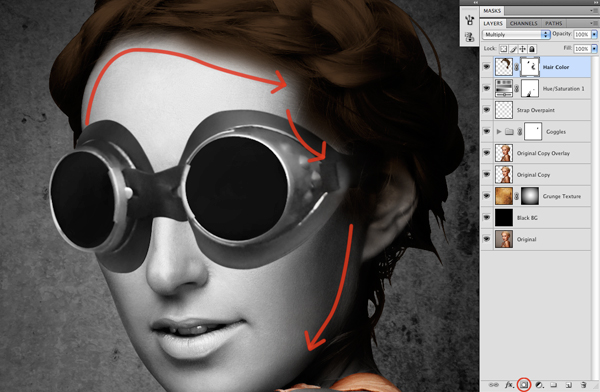
Task: Expand the icon dock with left double-arrow
Action: 476,2
